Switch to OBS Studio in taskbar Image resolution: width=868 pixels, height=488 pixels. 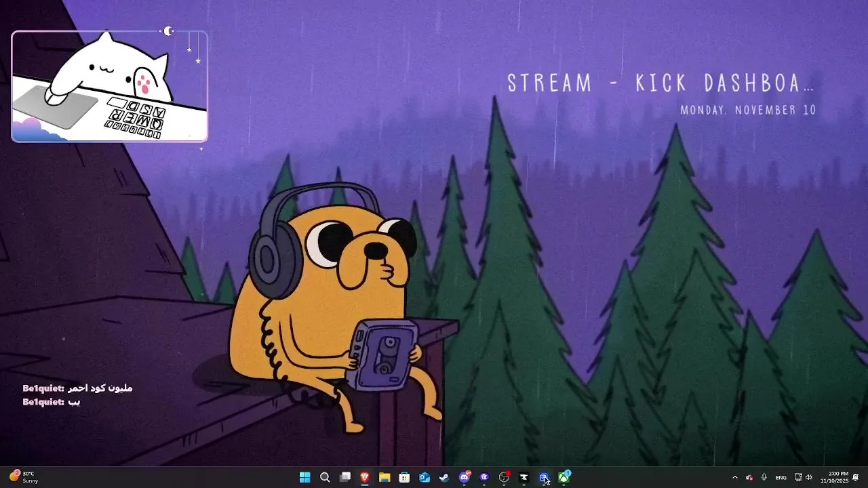click(504, 477)
